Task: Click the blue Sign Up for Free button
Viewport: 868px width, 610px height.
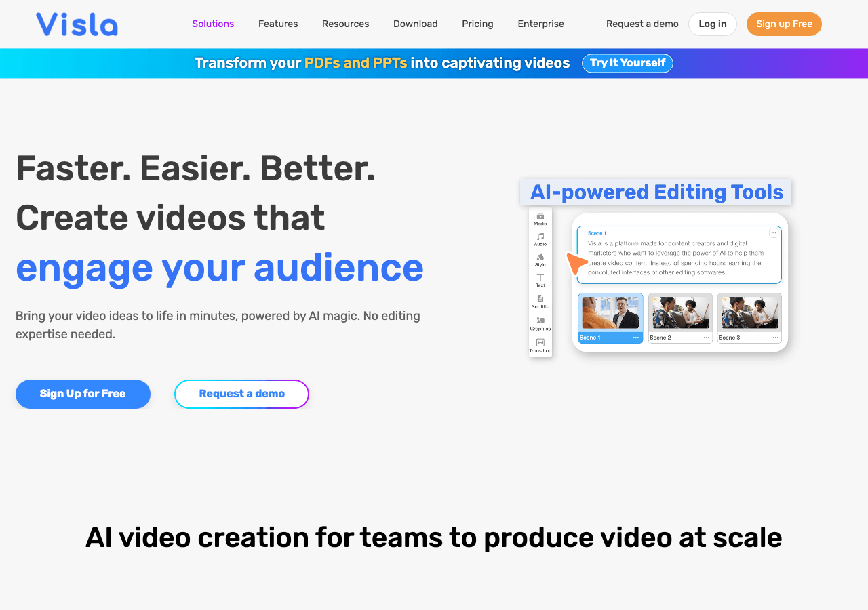Action: pos(83,394)
